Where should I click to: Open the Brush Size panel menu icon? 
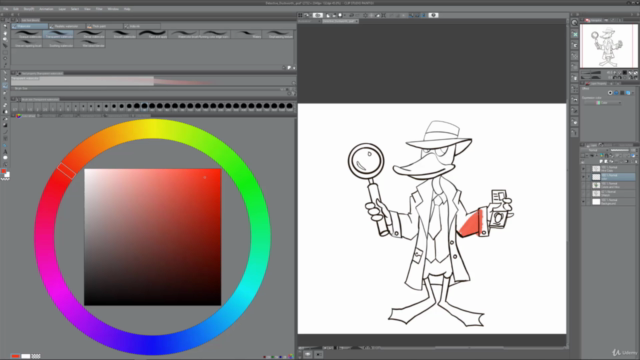pyautogui.click(x=13, y=99)
